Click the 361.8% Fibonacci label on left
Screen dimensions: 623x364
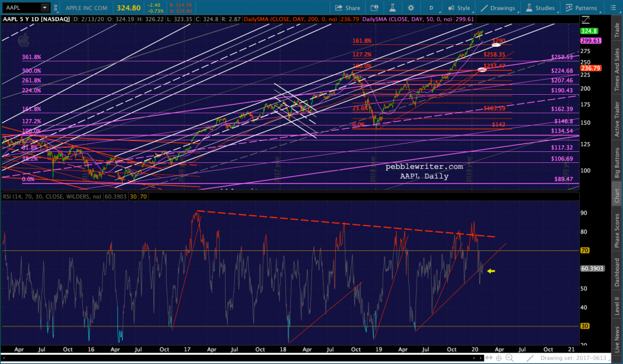pyautogui.click(x=32, y=57)
